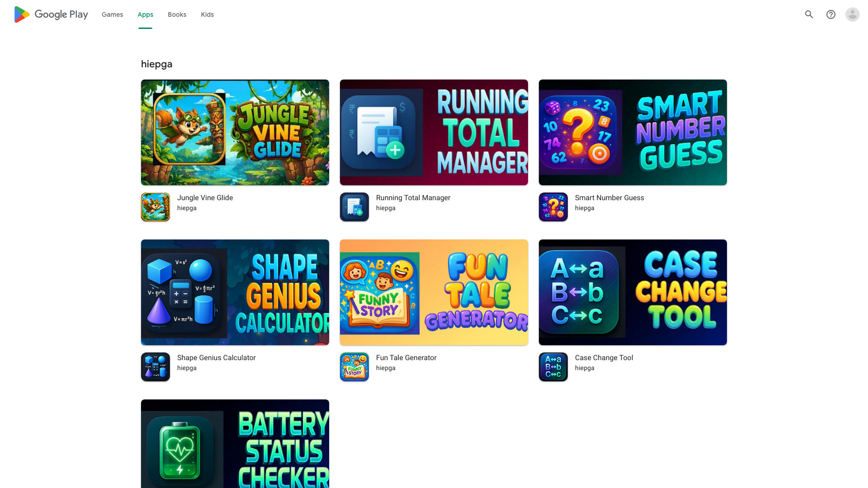Select the Apps tab

tap(146, 14)
